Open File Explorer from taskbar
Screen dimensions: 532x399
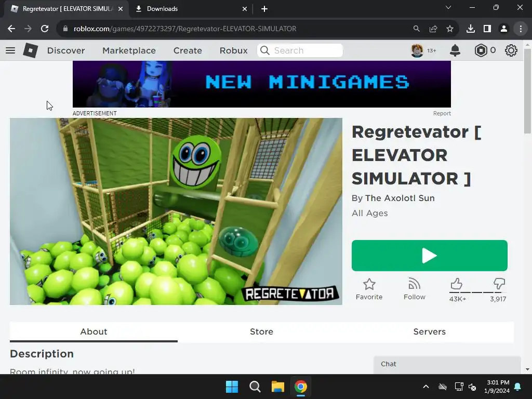coord(278,387)
